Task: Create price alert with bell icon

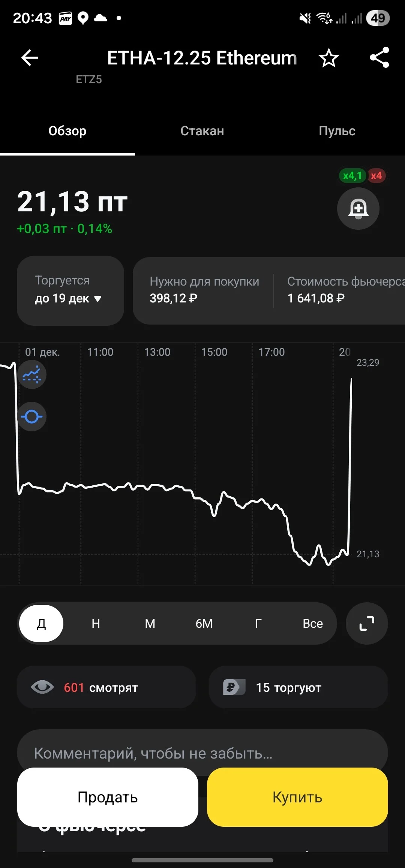Action: (x=358, y=208)
